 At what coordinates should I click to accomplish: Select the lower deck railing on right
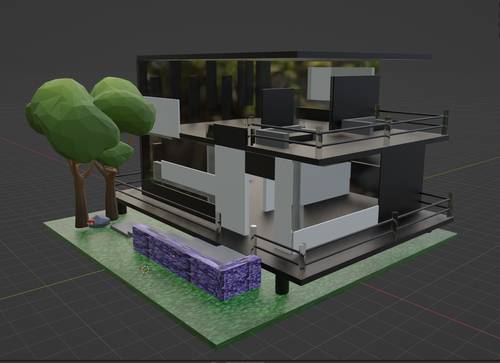377,230
